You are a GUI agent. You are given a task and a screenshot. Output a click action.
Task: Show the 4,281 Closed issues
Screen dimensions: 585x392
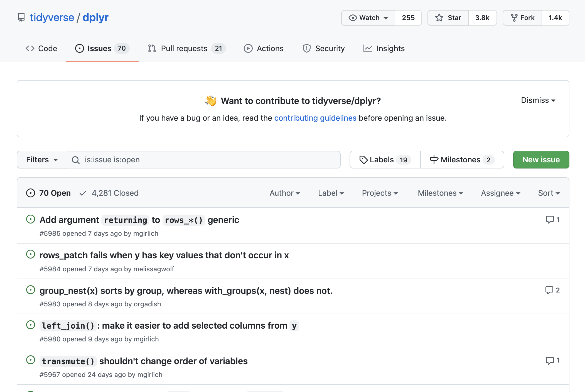[x=109, y=193]
